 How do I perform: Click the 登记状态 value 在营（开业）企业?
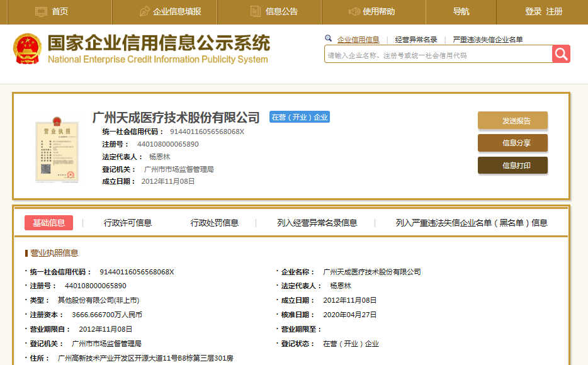351,344
